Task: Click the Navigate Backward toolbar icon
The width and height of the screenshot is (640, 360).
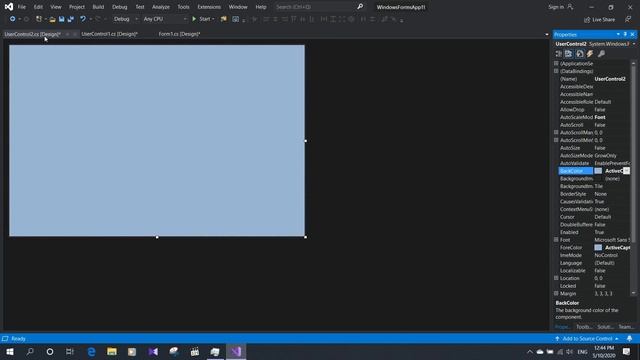Action: [12, 19]
